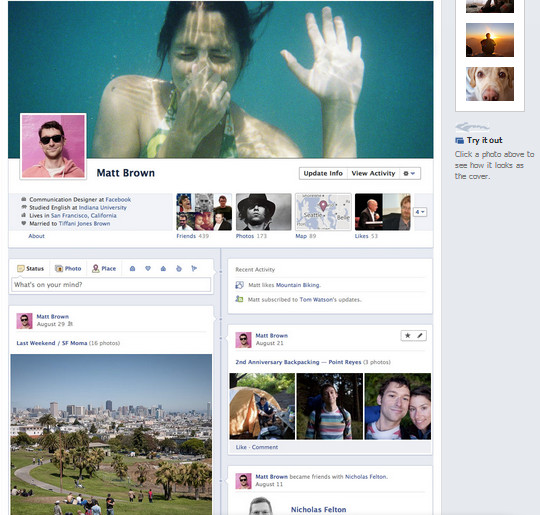
Task: Open the Map section thumbnail showing Seattle
Action: click(323, 212)
